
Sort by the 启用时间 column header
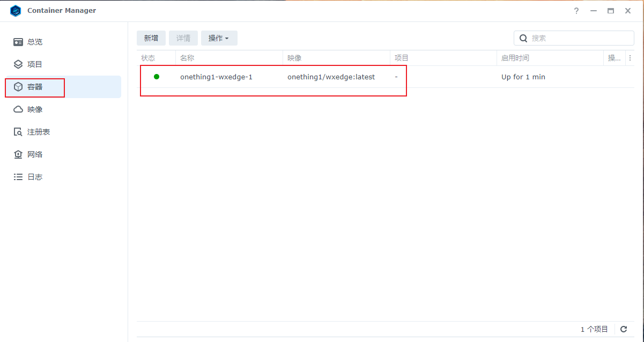[550, 58]
